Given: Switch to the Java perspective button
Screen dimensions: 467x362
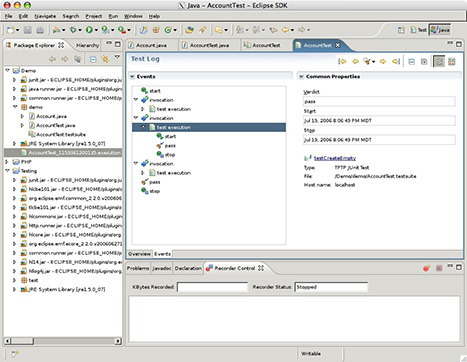Looking at the screenshot, I should pyautogui.click(x=440, y=30).
